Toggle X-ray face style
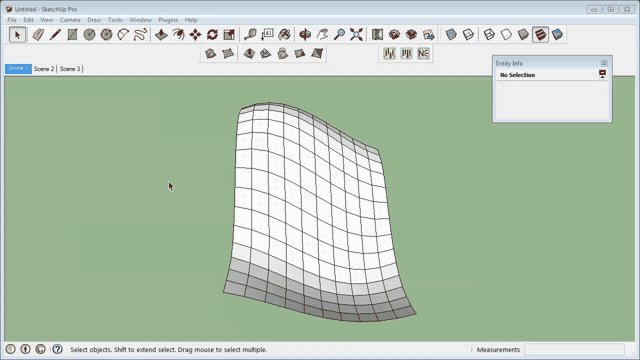Viewport: 640px width, 360px height. pyautogui.click(x=451, y=35)
